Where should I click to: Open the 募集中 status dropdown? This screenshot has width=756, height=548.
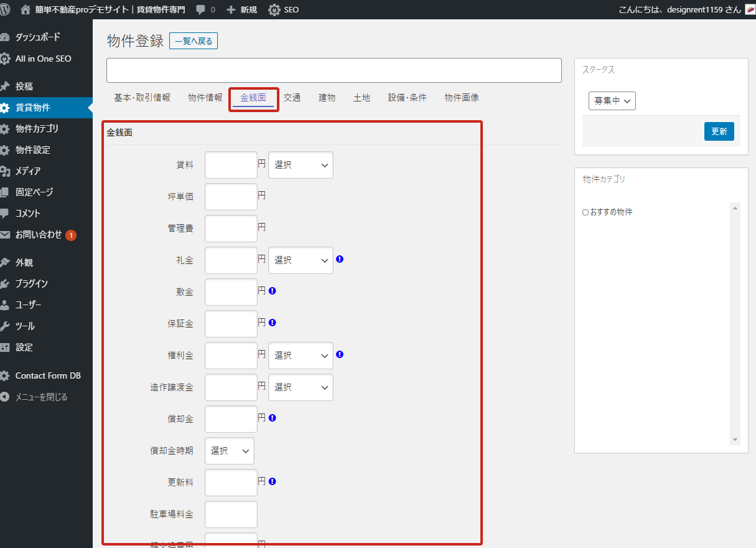click(x=612, y=101)
